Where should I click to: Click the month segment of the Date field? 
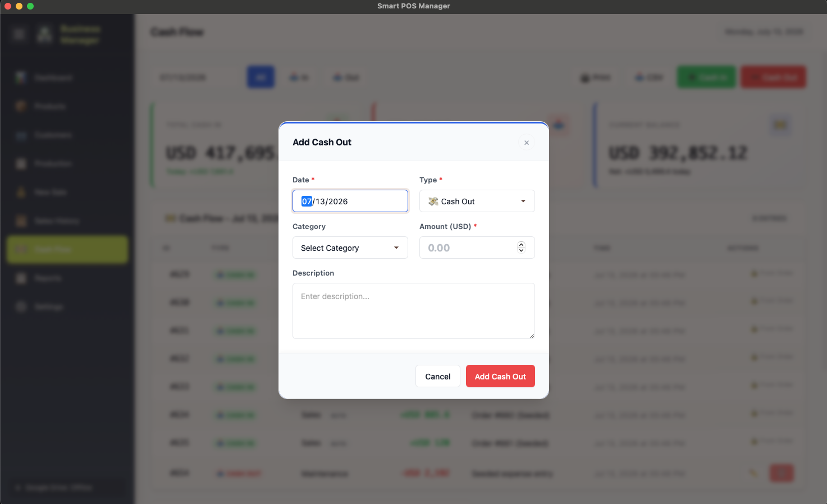[307, 201]
